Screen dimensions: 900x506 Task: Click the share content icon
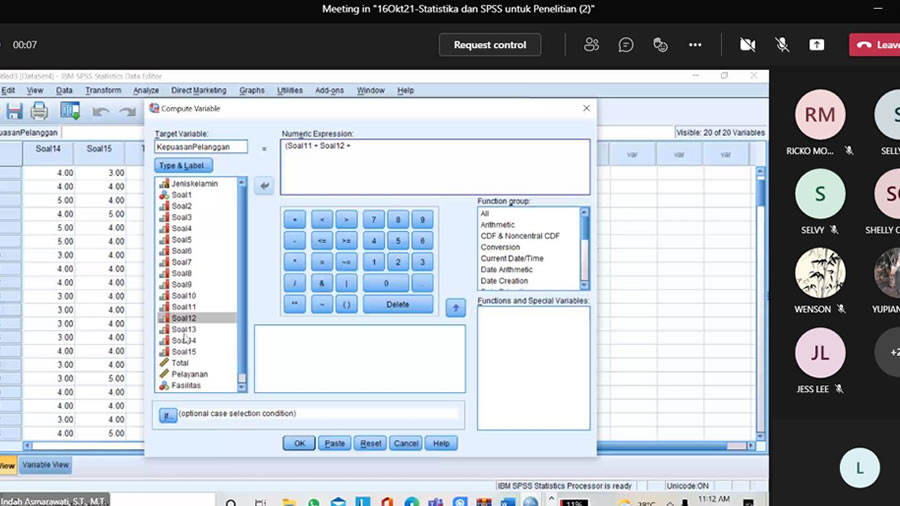pyautogui.click(x=817, y=45)
